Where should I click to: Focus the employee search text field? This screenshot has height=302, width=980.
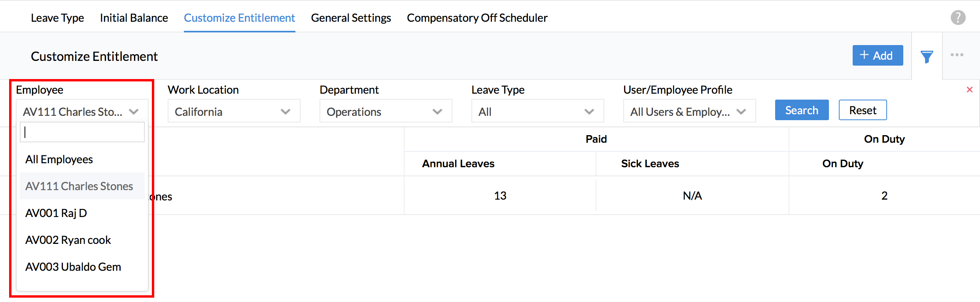(82, 132)
